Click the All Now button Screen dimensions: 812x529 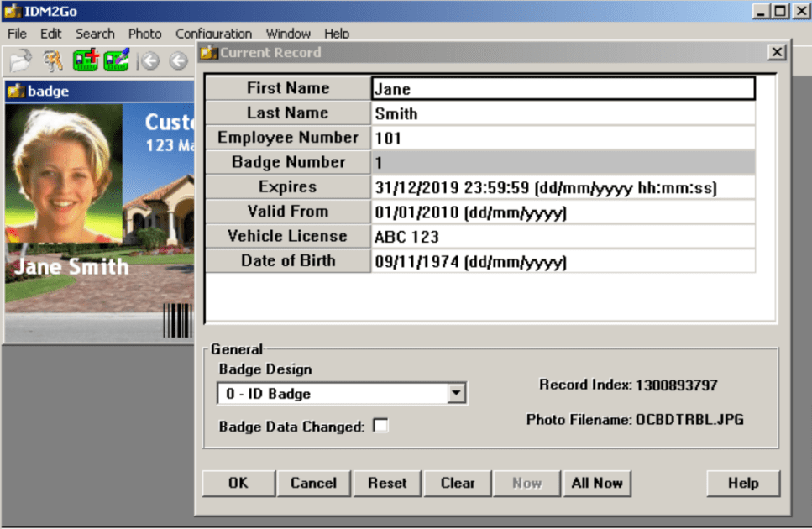(597, 483)
